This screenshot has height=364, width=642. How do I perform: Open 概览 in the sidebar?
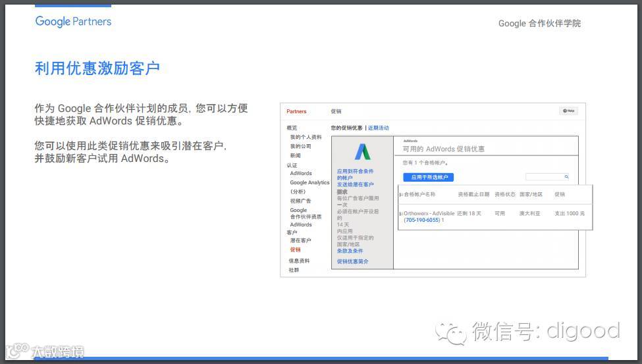[292, 128]
